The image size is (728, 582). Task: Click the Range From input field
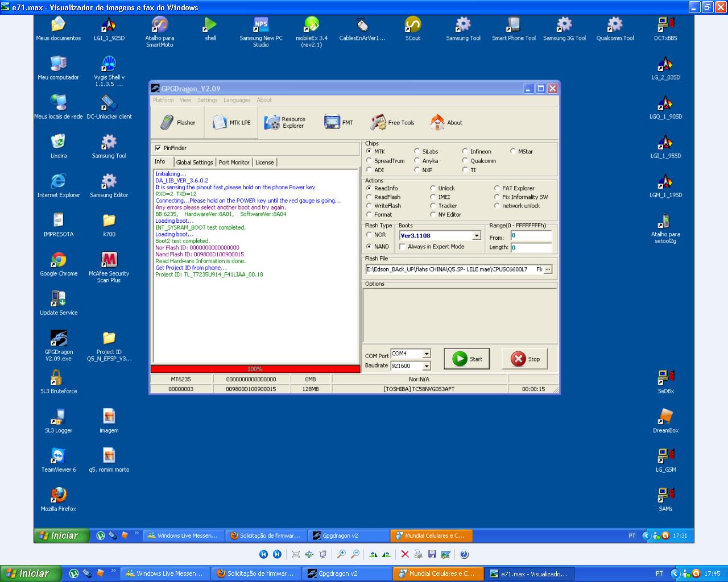(531, 235)
